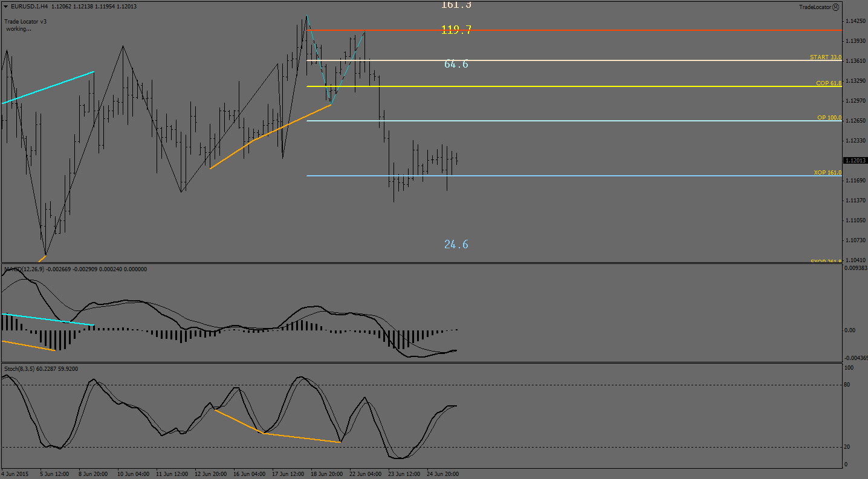
Task: Click the 1.12330 price axis label
Action: tap(855, 141)
